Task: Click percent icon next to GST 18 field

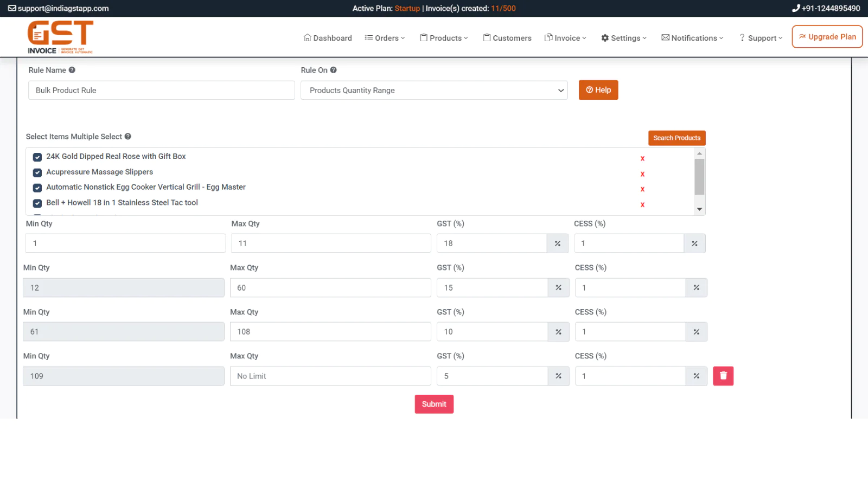Action: coord(557,243)
